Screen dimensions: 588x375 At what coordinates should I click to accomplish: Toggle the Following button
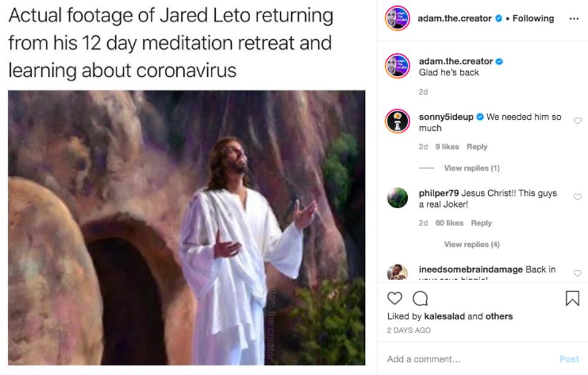pyautogui.click(x=533, y=18)
